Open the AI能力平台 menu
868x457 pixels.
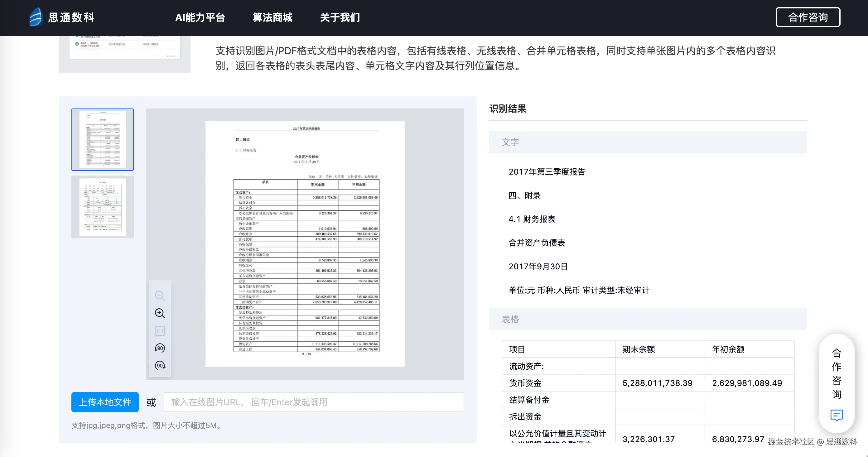(200, 17)
